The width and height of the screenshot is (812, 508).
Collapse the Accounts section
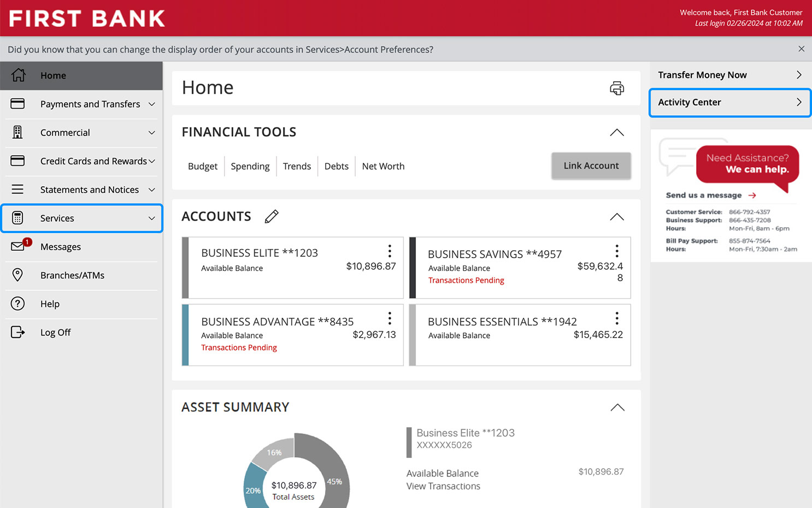tap(617, 217)
